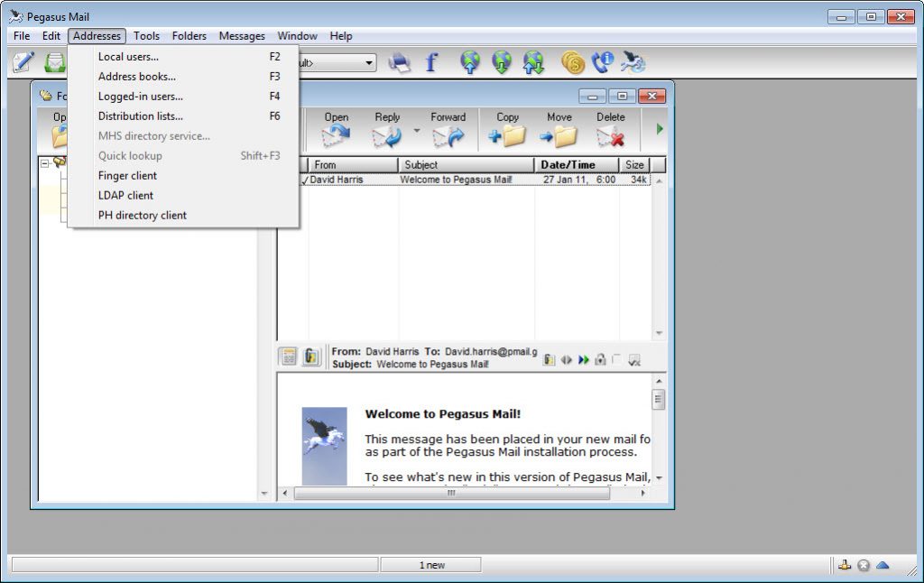Screen dimensions: 924x583
Task: Reply to the selected message
Action: 387,129
